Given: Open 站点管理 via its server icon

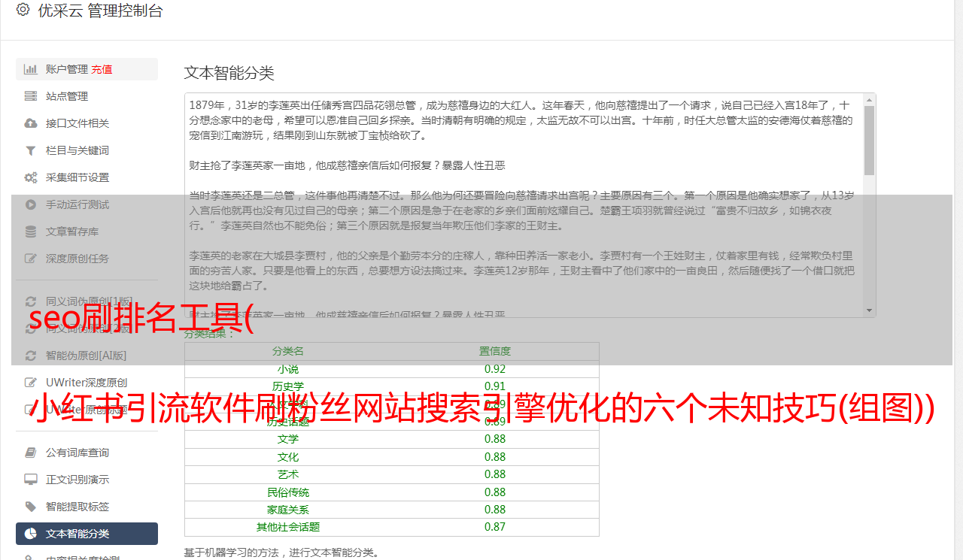Looking at the screenshot, I should (31, 96).
